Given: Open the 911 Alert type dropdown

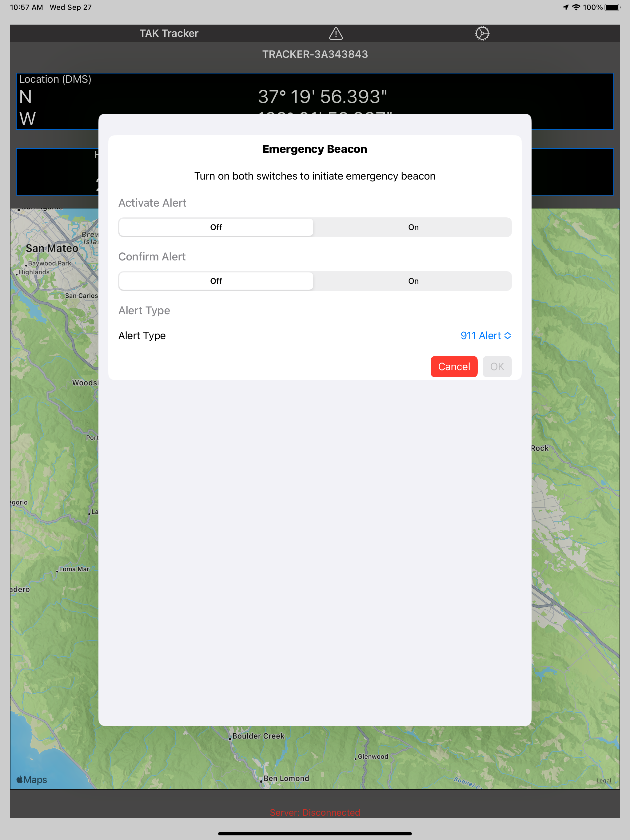Looking at the screenshot, I should click(x=486, y=336).
